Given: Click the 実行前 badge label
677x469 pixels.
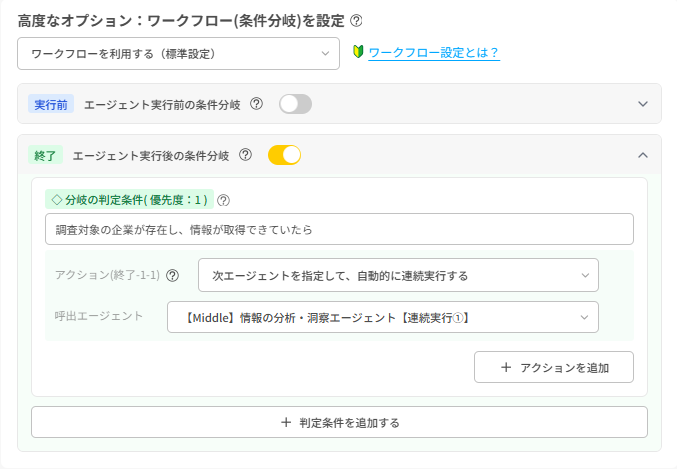Looking at the screenshot, I should 51,104.
